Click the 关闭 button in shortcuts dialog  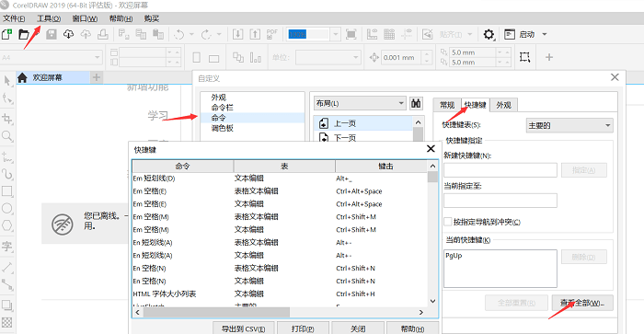(x=358, y=328)
